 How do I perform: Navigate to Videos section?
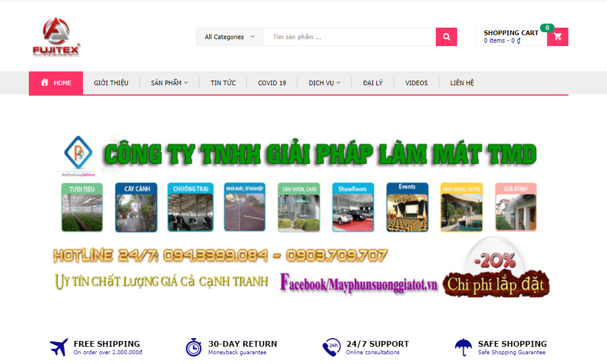coord(416,83)
